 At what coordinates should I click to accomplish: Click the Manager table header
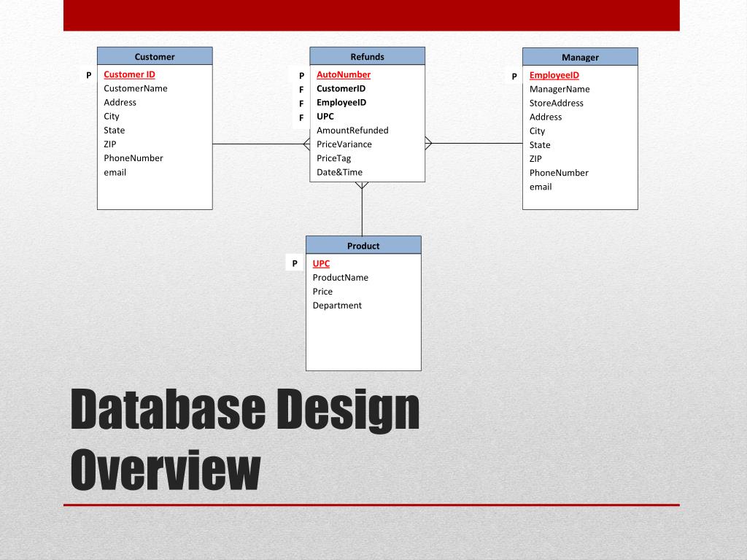580,57
